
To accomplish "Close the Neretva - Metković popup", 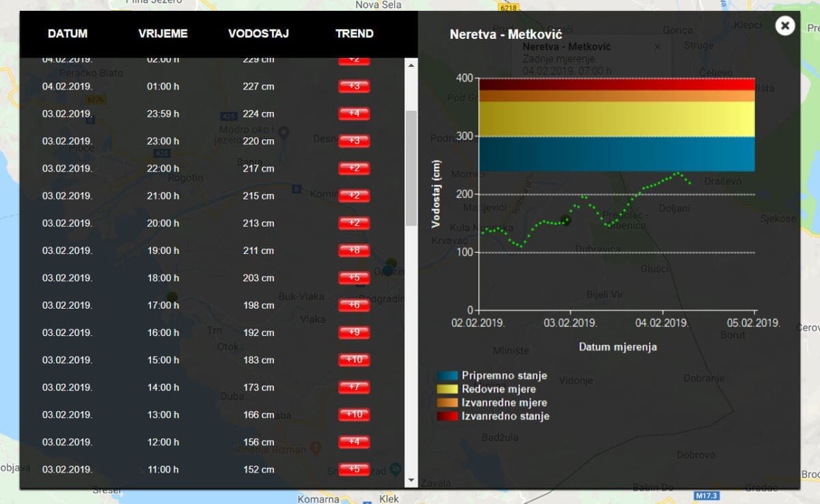I will (785, 26).
